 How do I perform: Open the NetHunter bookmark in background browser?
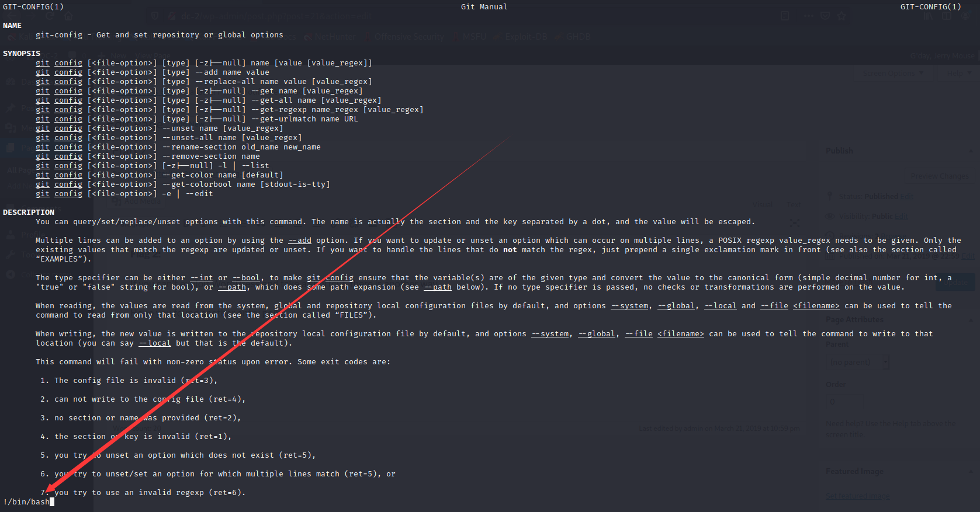(x=330, y=37)
